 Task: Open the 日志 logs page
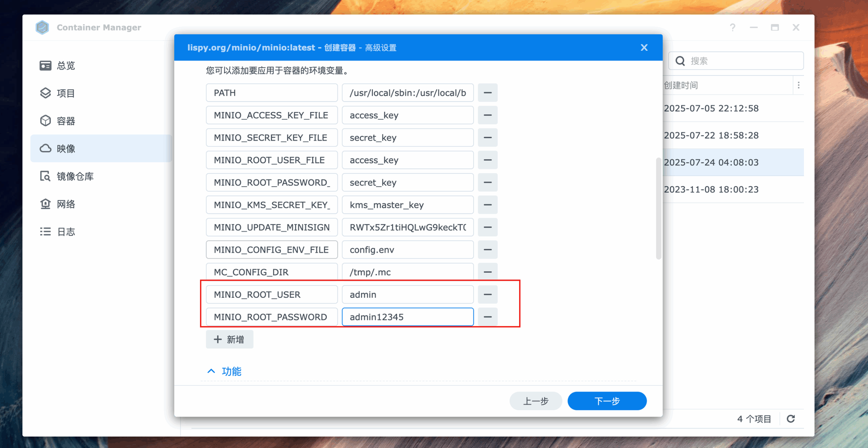(x=101, y=232)
